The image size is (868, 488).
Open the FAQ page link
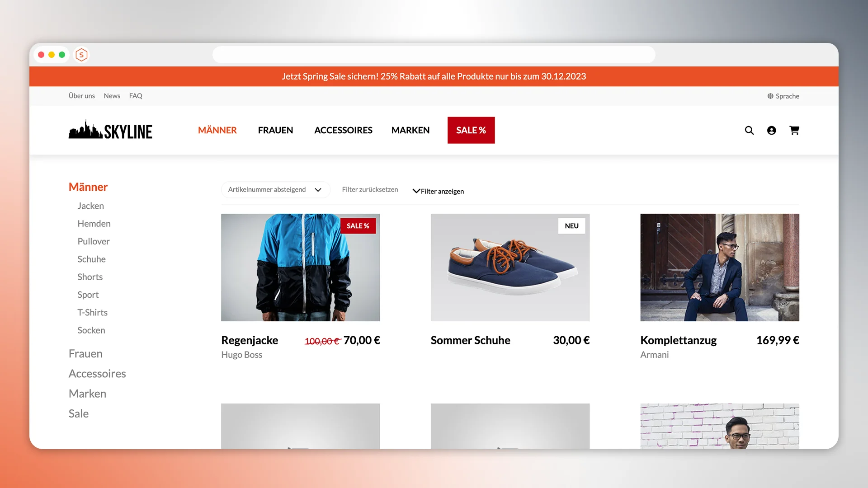(x=136, y=96)
